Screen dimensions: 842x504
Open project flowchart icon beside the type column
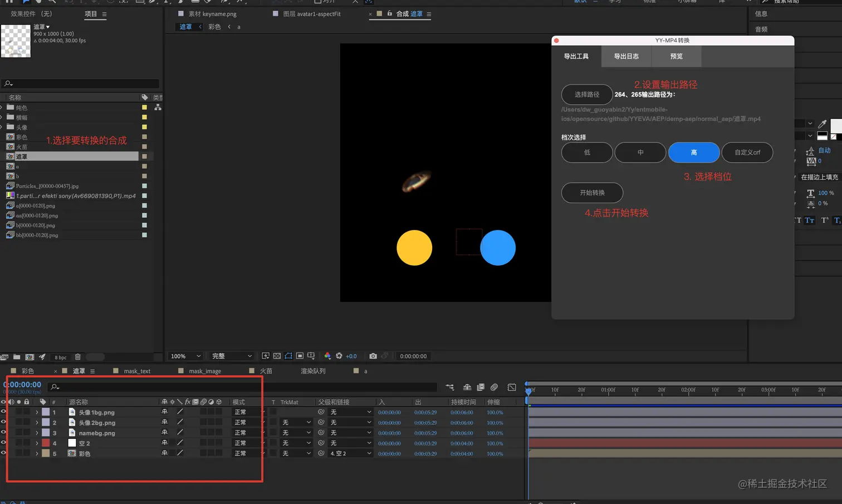(x=158, y=107)
